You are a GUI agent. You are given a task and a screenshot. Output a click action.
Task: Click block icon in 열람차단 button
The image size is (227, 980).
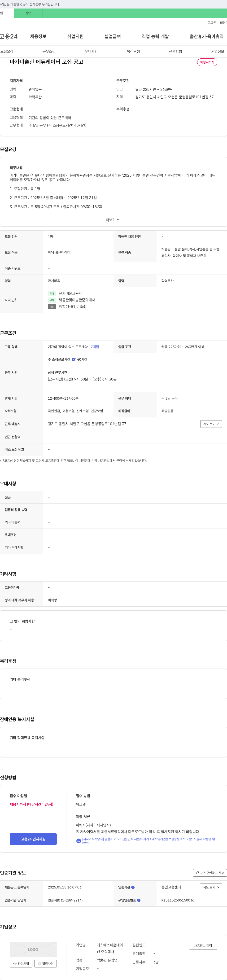(x=39, y=963)
